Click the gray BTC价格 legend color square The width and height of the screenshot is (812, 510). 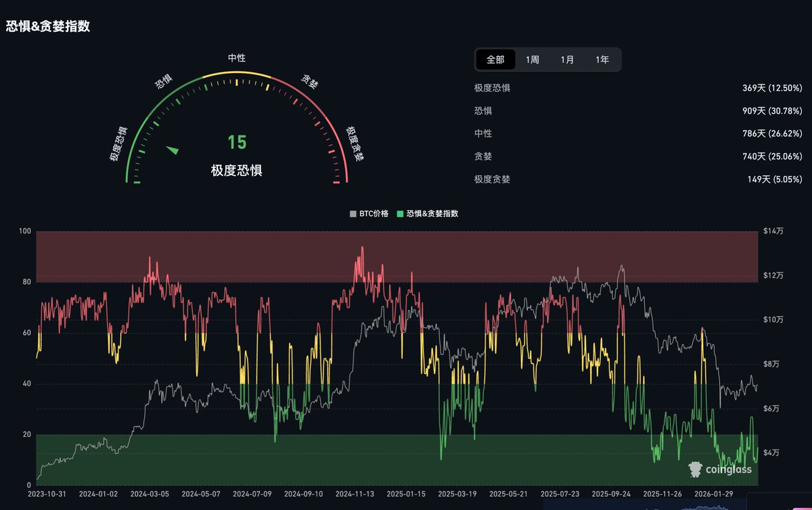coord(353,214)
